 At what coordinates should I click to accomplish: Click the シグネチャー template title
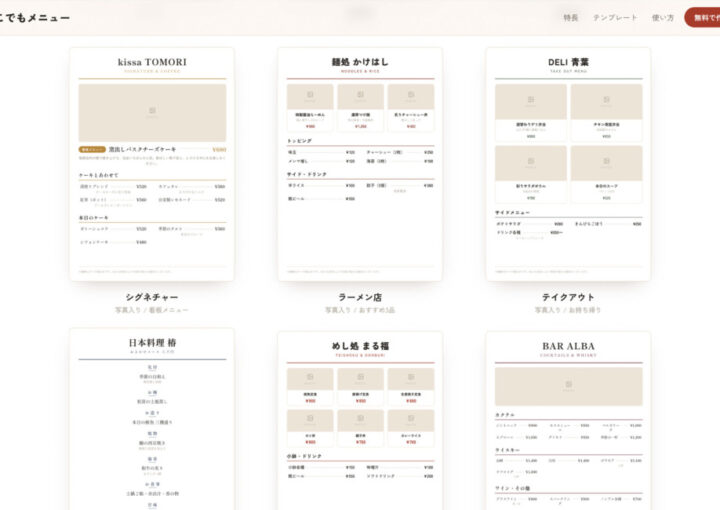point(152,297)
